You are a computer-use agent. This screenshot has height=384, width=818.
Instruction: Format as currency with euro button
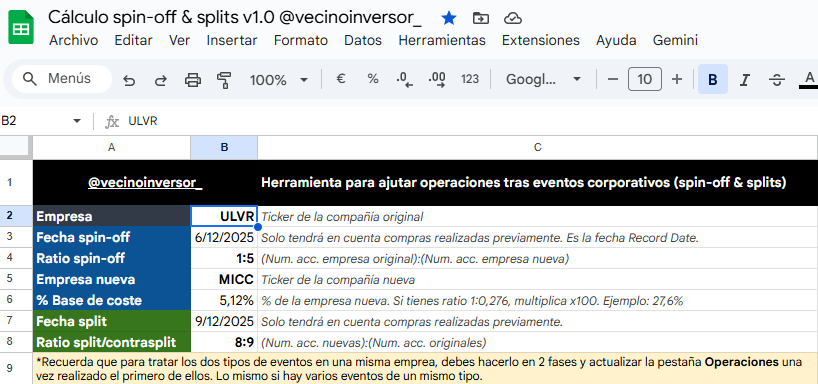point(341,79)
